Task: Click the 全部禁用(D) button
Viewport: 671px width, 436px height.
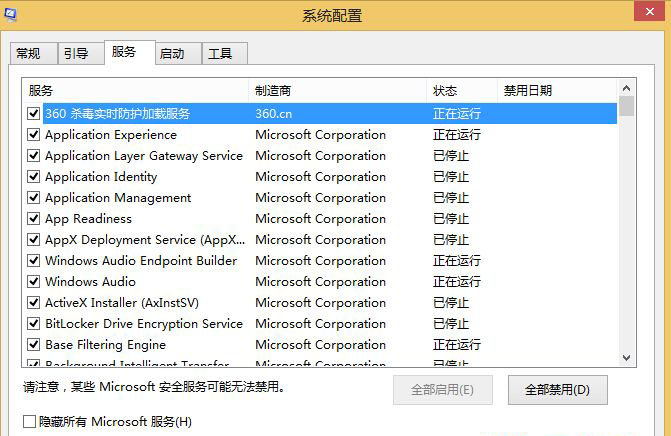Action: [x=558, y=390]
